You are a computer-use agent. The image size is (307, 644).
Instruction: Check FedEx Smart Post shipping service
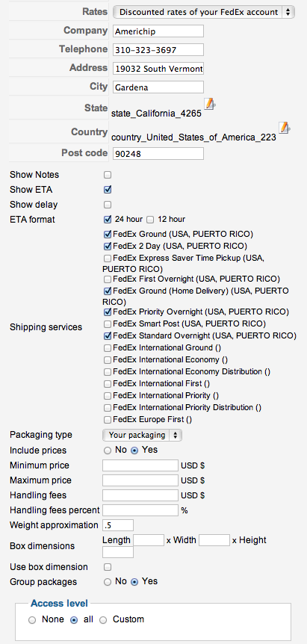point(108,323)
